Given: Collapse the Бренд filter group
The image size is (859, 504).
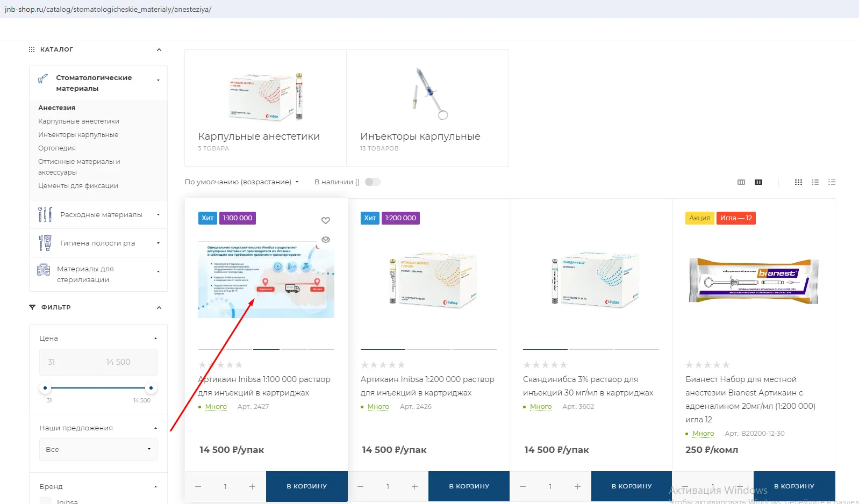Looking at the screenshot, I should [x=155, y=487].
